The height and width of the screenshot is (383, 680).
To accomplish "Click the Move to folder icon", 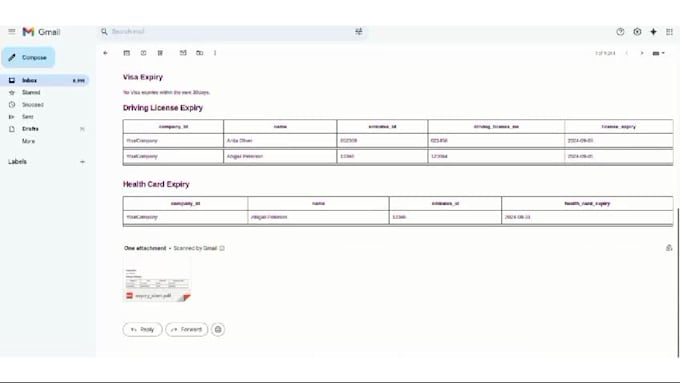I will tap(199, 53).
